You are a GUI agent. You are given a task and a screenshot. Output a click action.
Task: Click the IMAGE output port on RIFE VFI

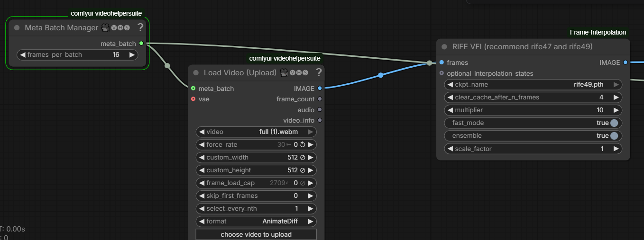(x=625, y=62)
